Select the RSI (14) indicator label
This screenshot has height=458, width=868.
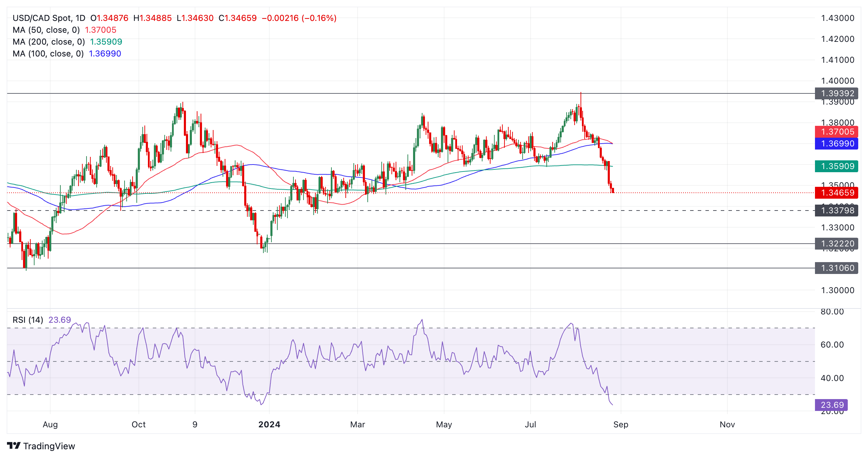28,320
